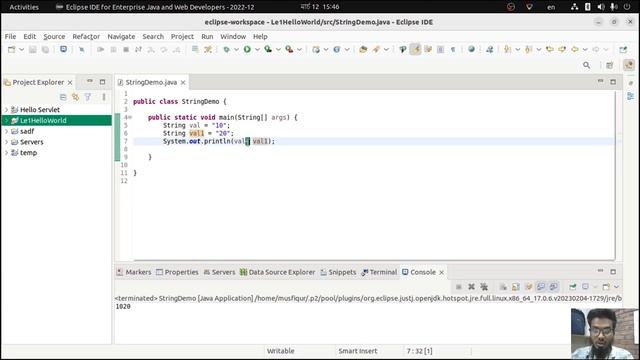
Task: Expand the Servers folder
Action: 7,142
